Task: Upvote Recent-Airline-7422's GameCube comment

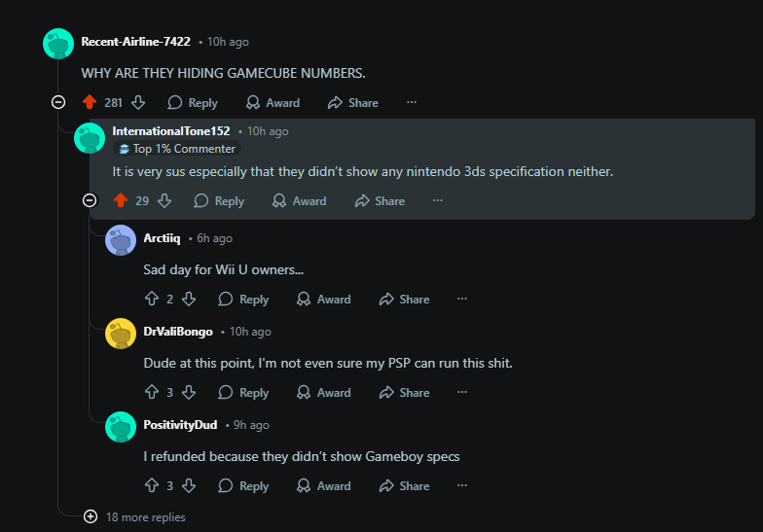Action: click(x=90, y=102)
